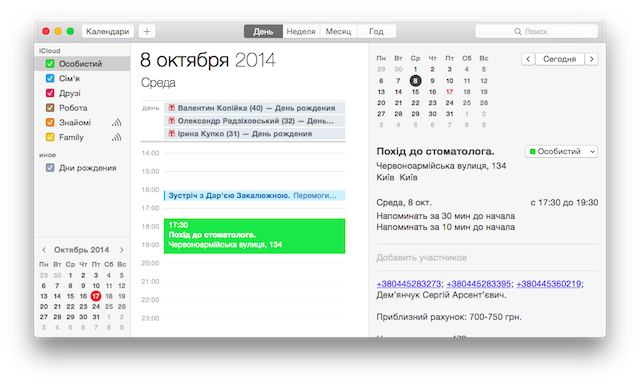Switch to the Год view tab
The image size is (640, 386).
(x=376, y=31)
